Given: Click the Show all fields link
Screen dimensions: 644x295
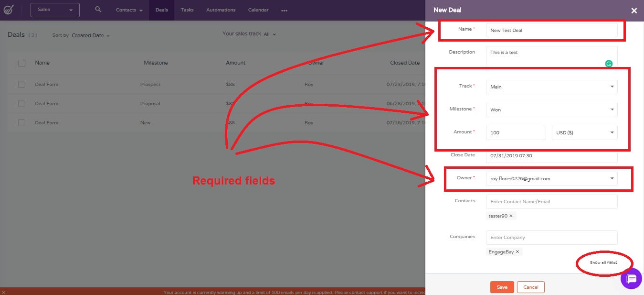Looking at the screenshot, I should pyautogui.click(x=603, y=262).
